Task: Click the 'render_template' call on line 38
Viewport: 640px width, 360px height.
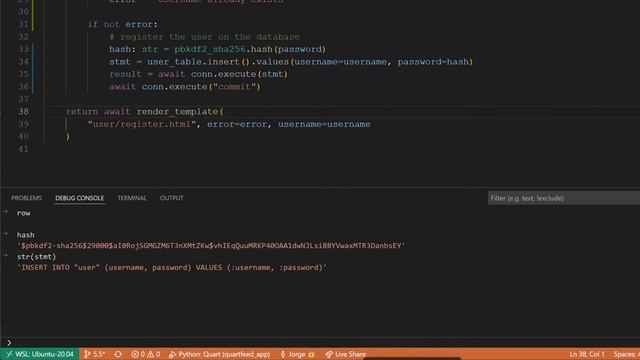Action: [177, 111]
